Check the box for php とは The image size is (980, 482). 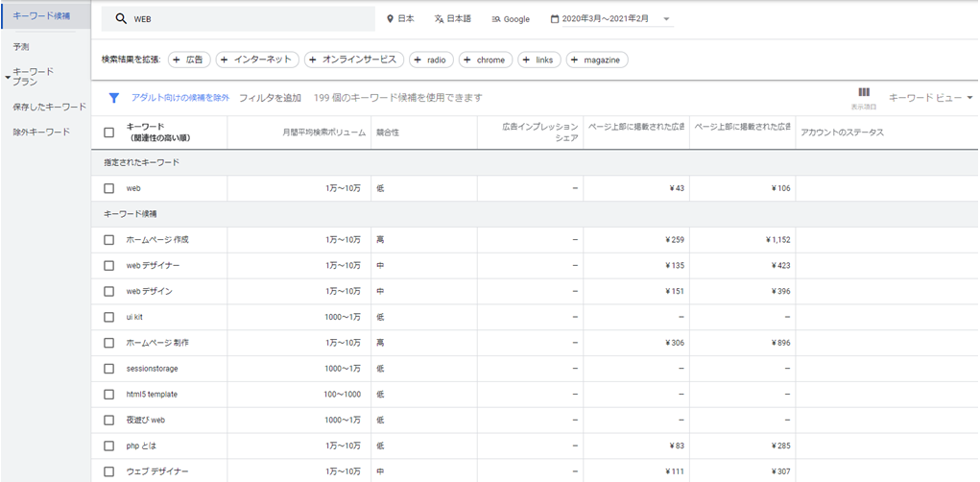[x=109, y=446]
